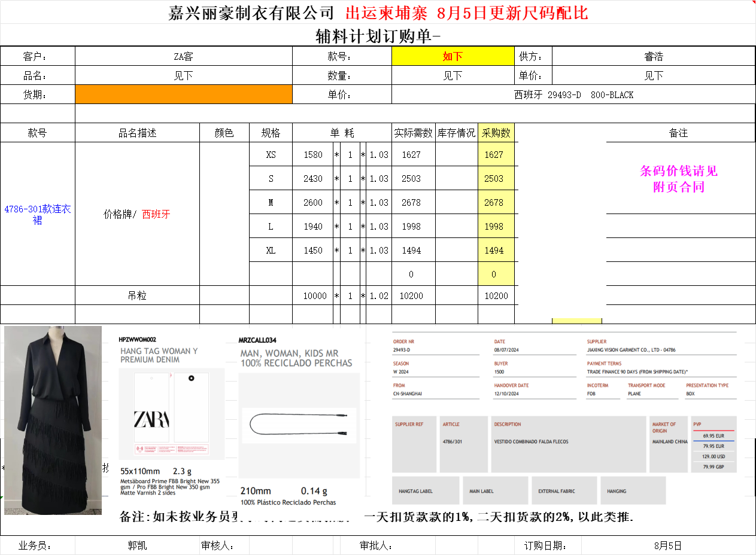The height and width of the screenshot is (555, 756).
Task: Select the orange 货期 delivery date cell
Action: coord(183,94)
